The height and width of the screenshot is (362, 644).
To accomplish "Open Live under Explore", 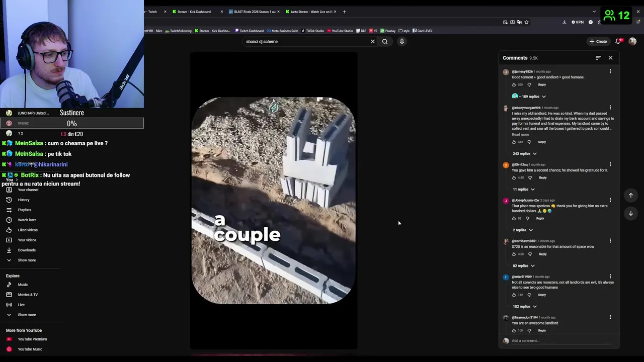I will coord(21,305).
